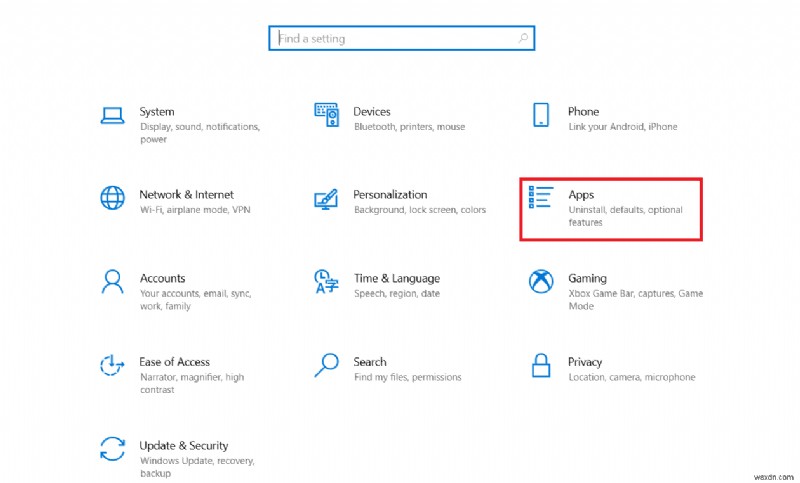The image size is (800, 483).
Task: Open the Personalization paintbrush icon
Action: (x=327, y=198)
